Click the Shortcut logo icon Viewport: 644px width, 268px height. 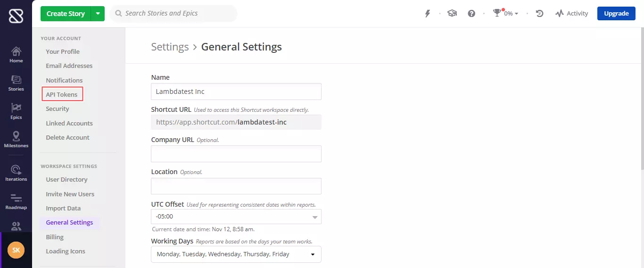tap(16, 16)
